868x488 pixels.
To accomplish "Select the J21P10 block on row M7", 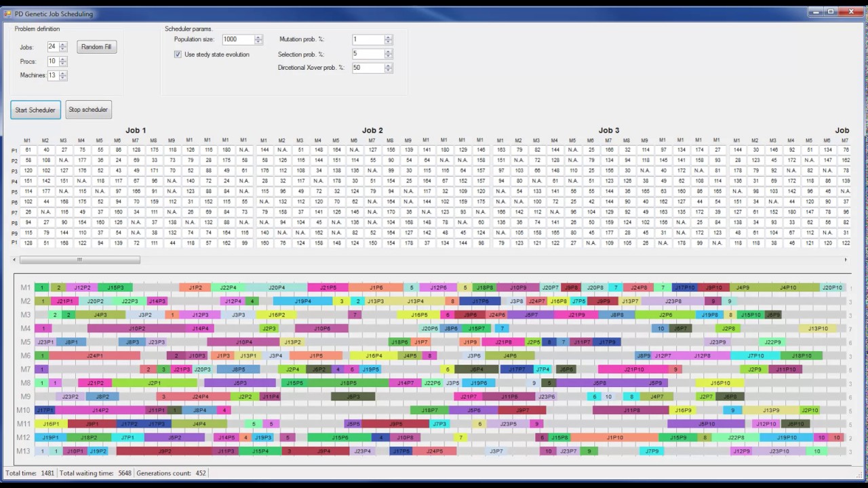I will click(x=633, y=369).
